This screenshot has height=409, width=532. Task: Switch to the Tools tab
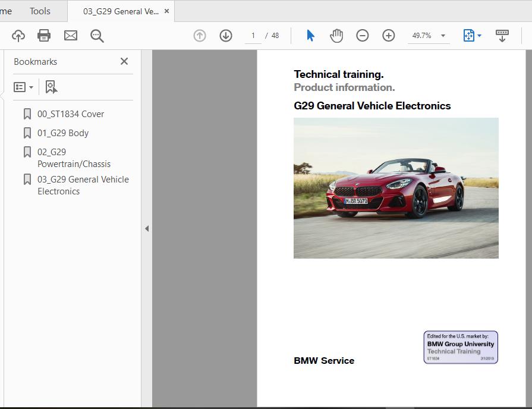click(40, 11)
